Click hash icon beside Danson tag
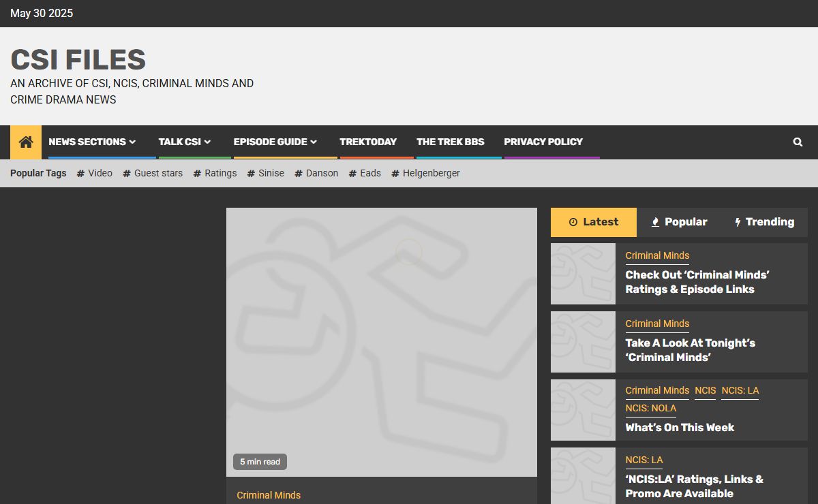The width and height of the screenshot is (818, 504). point(299,174)
